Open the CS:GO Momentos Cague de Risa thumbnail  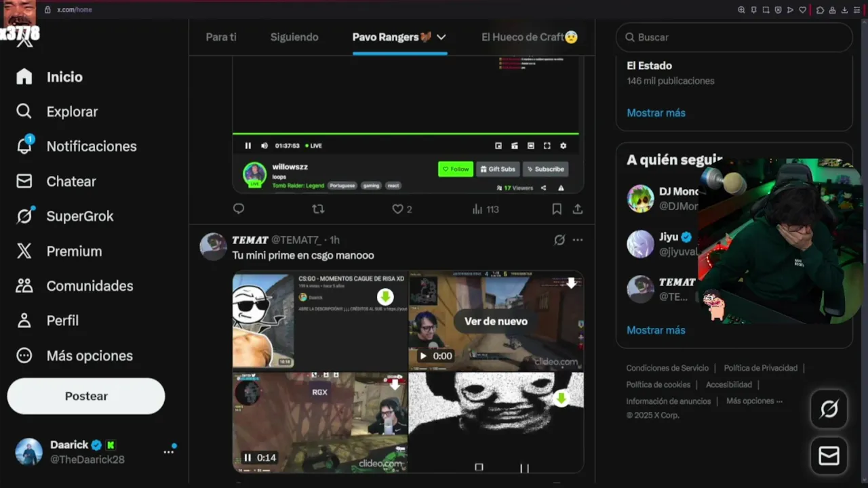(320, 321)
